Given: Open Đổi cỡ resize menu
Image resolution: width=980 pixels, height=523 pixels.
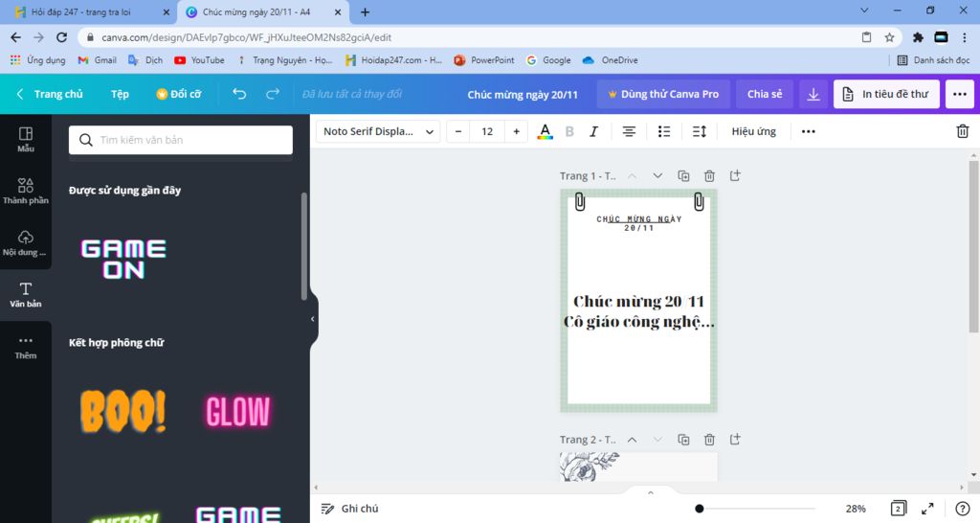Looking at the screenshot, I should [x=179, y=94].
